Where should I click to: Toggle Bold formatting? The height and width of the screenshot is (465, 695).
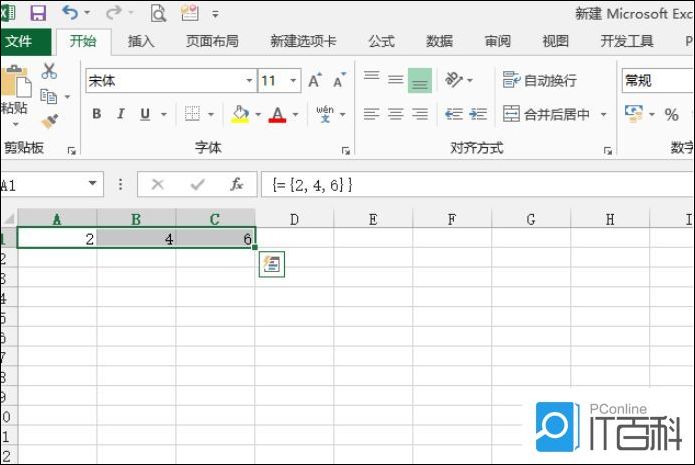[x=97, y=114]
